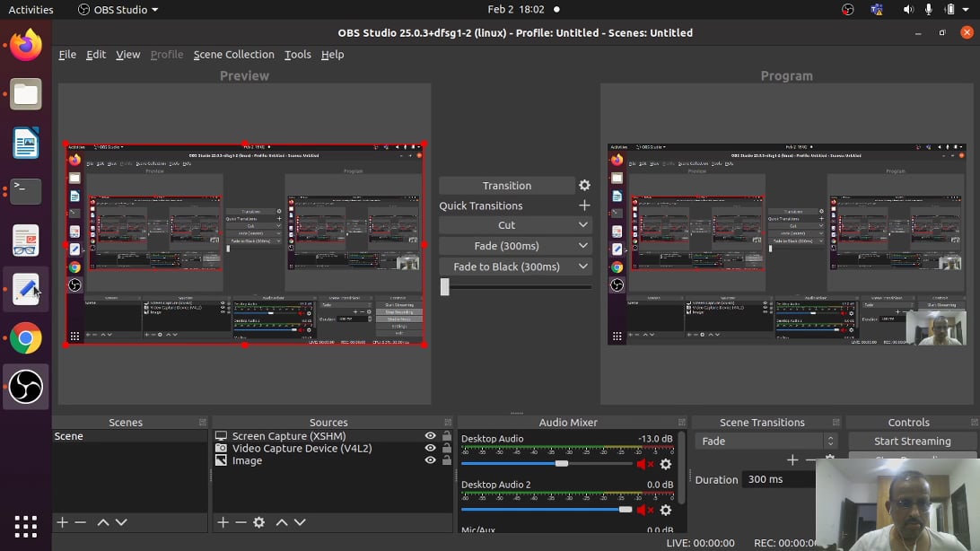The width and height of the screenshot is (980, 551).
Task: Open Google Chrome from the dock
Action: pos(26,338)
